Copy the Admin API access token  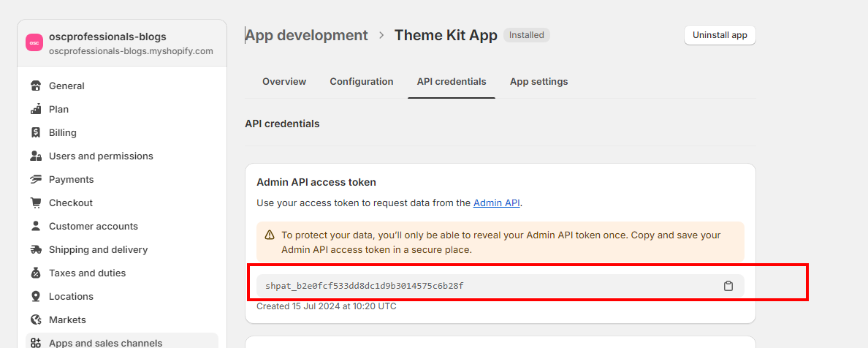coord(728,286)
